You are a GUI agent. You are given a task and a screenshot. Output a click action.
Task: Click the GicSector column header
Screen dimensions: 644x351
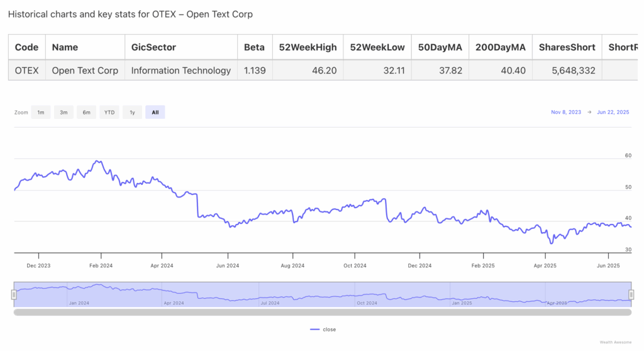[181, 47]
